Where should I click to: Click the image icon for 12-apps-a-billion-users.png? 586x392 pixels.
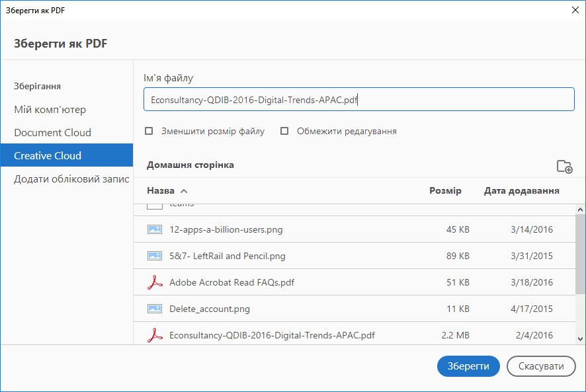pyautogui.click(x=155, y=229)
